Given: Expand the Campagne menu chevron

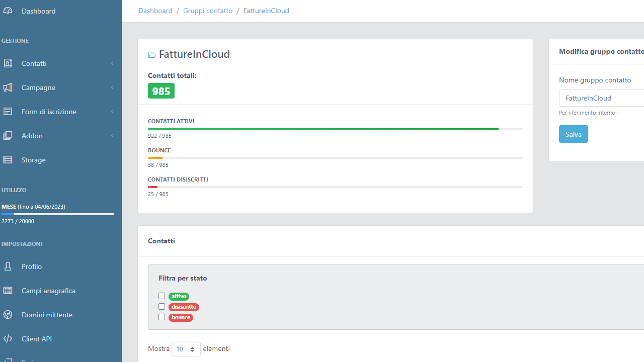Looking at the screenshot, I should point(112,87).
